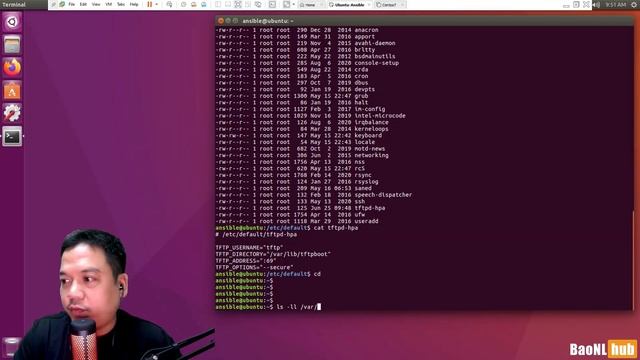Click the TFTP_OPTIONS="--secure" line

(254, 267)
